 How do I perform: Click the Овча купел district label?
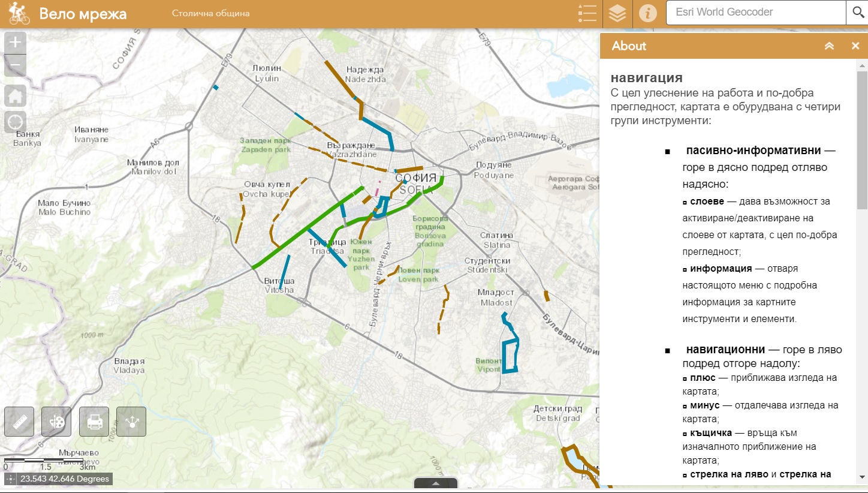[x=267, y=184]
